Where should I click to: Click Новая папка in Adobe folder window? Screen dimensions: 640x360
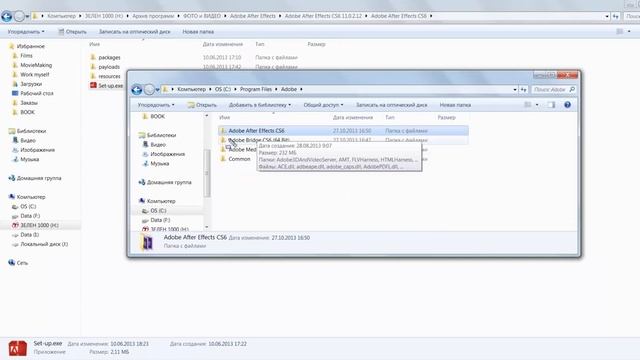point(455,105)
